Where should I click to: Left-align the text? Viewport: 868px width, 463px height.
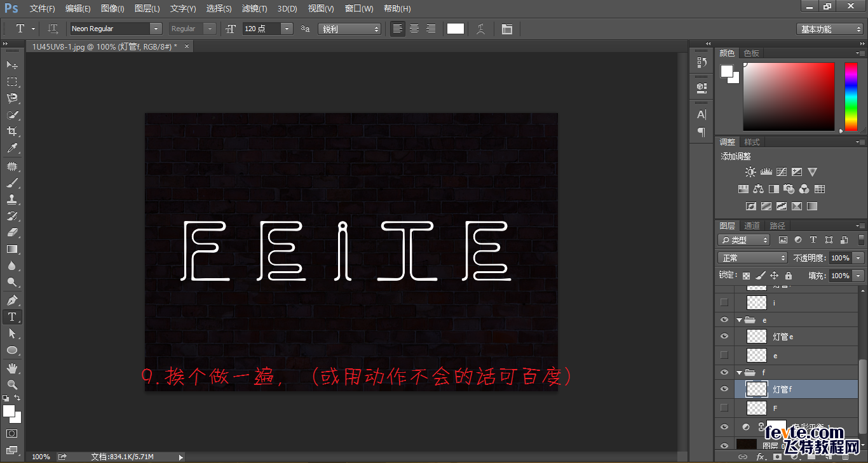click(x=398, y=29)
